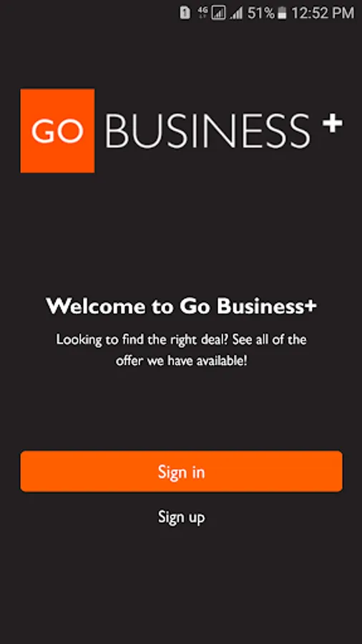Tap 'Business+' at the heading's end
This screenshot has width=362, height=644.
267,306
